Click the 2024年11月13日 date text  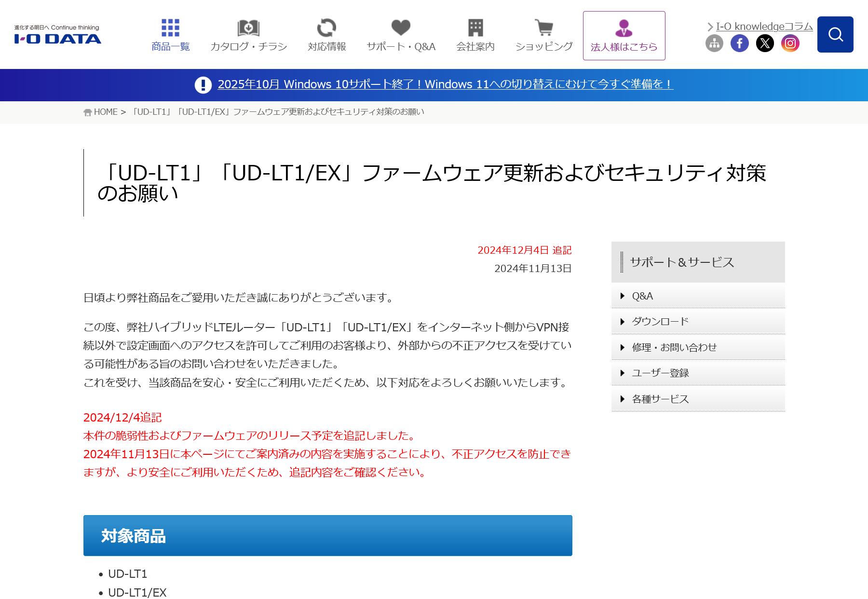click(533, 269)
